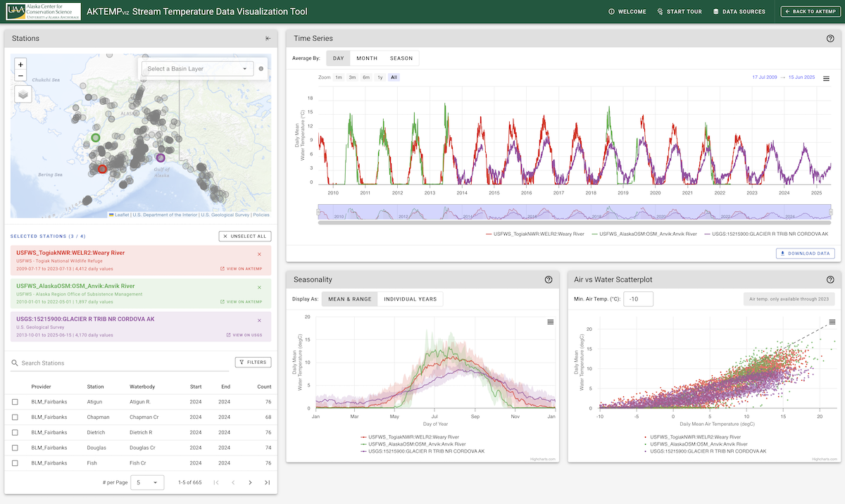The image size is (845, 504).
Task: Click the UAA Alaska Center logo
Action: coord(43,11)
